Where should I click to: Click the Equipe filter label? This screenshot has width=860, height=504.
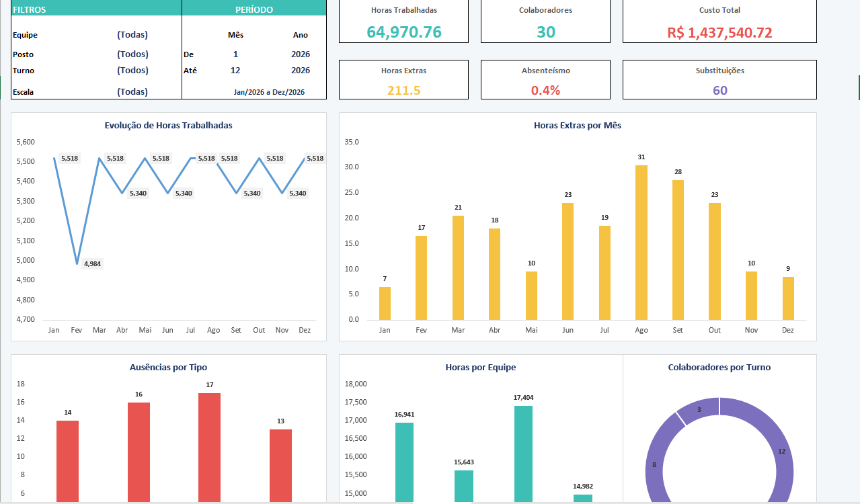(25, 35)
